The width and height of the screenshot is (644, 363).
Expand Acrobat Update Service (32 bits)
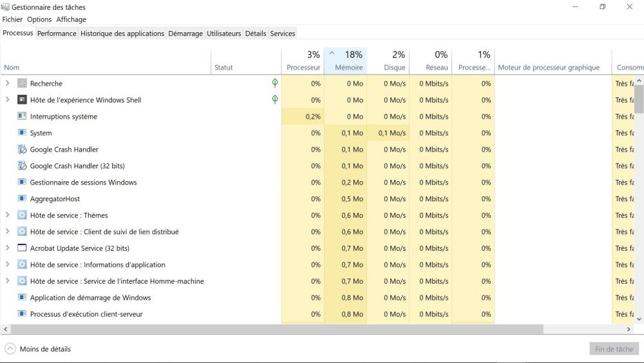[x=8, y=248]
